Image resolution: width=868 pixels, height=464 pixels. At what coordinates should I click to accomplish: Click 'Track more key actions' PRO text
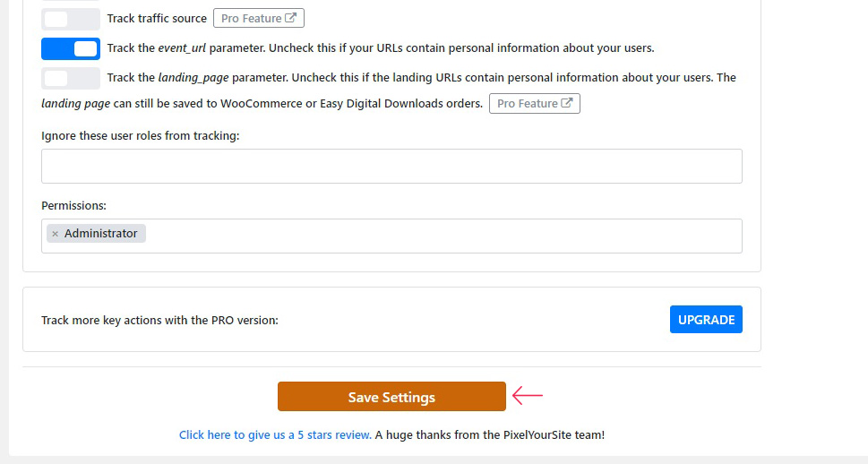[159, 320]
